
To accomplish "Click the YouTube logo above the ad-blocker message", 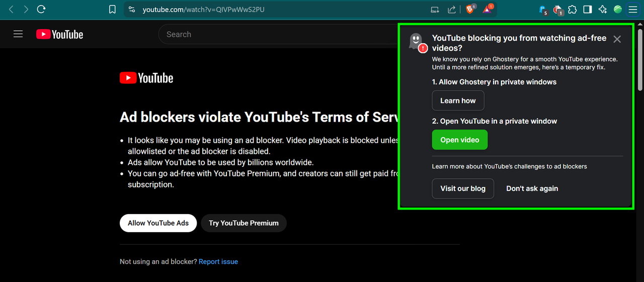I will click(146, 78).
